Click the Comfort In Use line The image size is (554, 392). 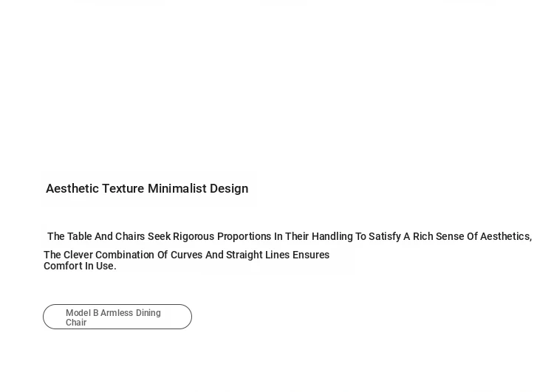pos(80,267)
